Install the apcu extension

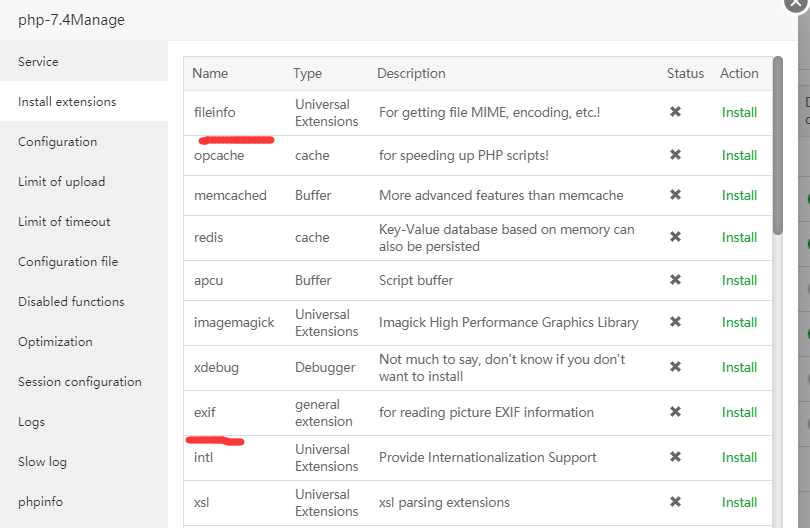coord(739,280)
